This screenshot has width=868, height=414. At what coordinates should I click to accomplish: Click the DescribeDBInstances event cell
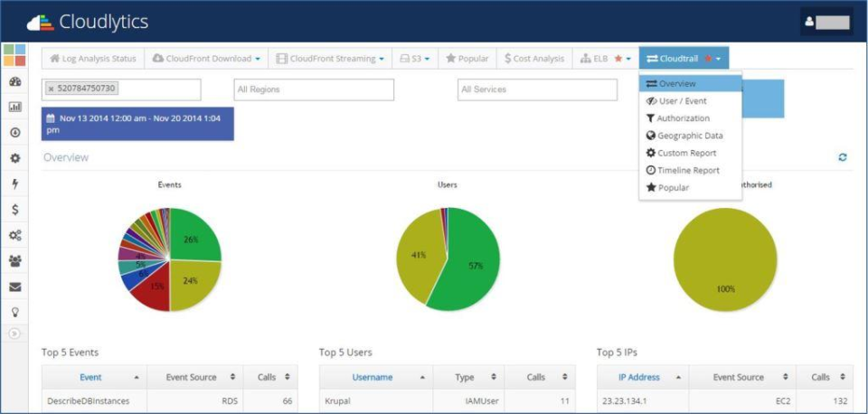(x=95, y=400)
